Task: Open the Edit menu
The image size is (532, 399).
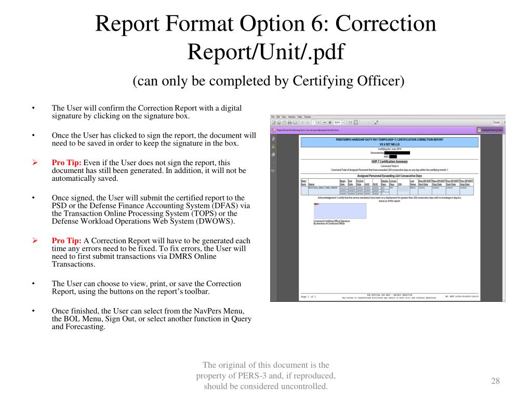Action: pyautogui.click(x=278, y=117)
